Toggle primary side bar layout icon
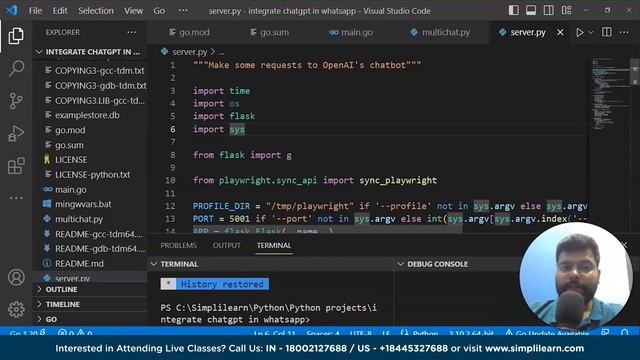 tap(513, 11)
